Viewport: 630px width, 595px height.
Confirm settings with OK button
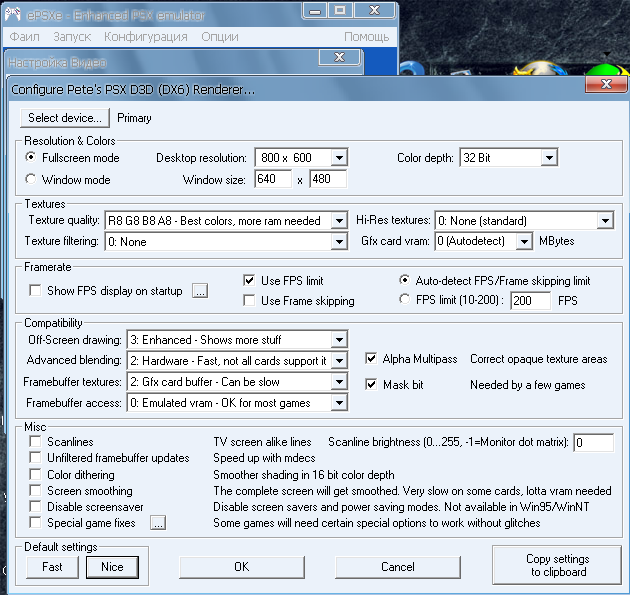(241, 567)
